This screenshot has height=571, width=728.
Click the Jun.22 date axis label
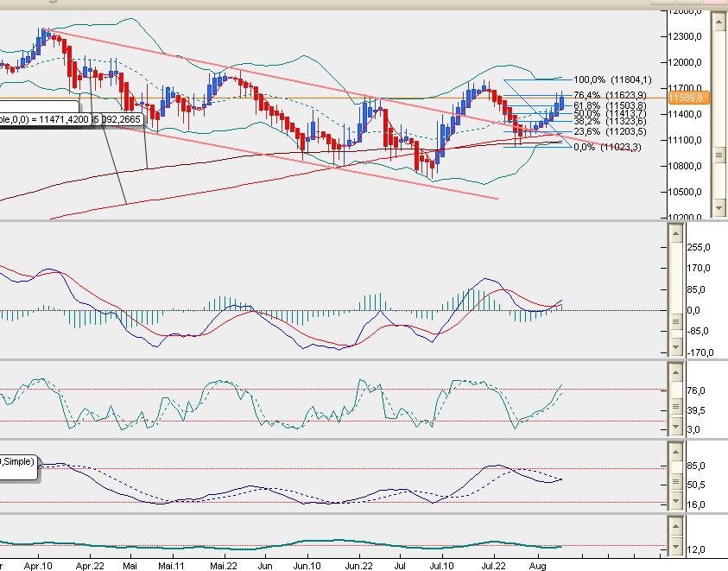tap(359, 566)
